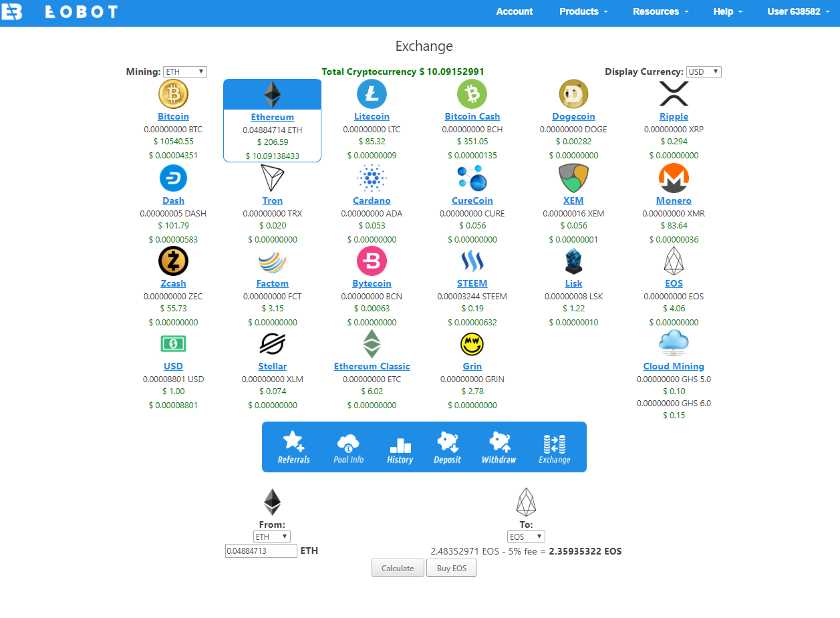The width and height of the screenshot is (840, 618).
Task: Click the 0.04884714 ETH balance text
Action: tap(272, 130)
